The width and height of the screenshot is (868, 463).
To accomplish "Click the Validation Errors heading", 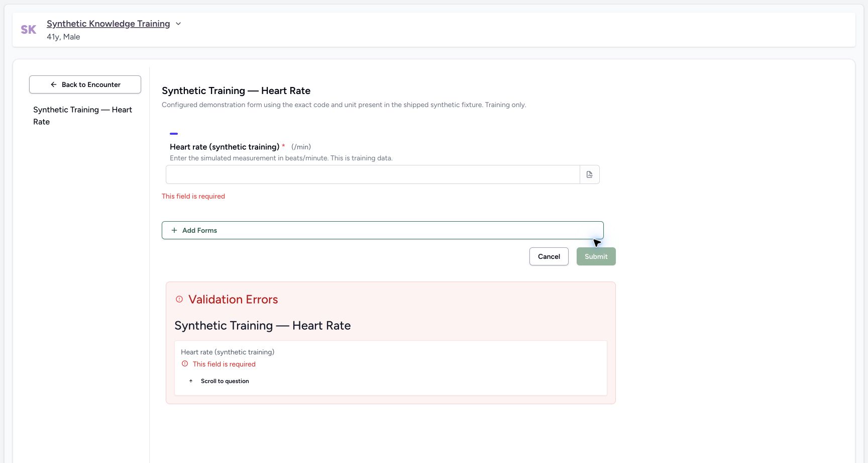I will (x=233, y=299).
